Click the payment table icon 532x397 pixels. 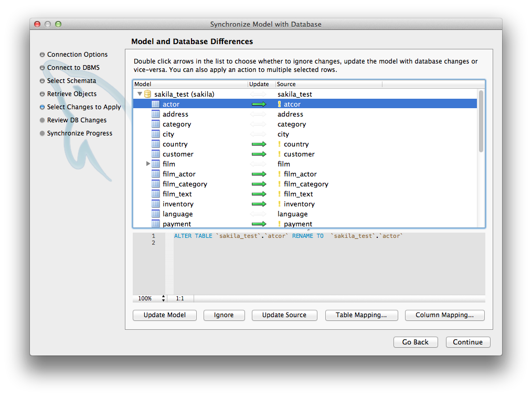(155, 224)
